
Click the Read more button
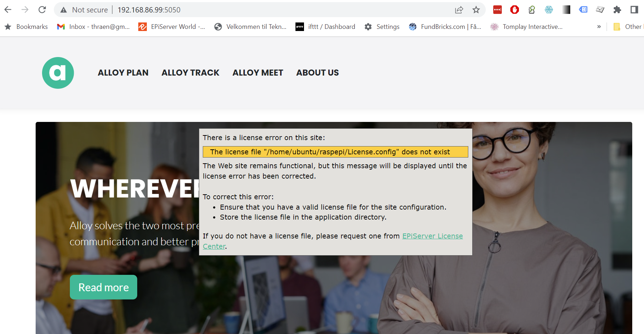click(x=103, y=287)
